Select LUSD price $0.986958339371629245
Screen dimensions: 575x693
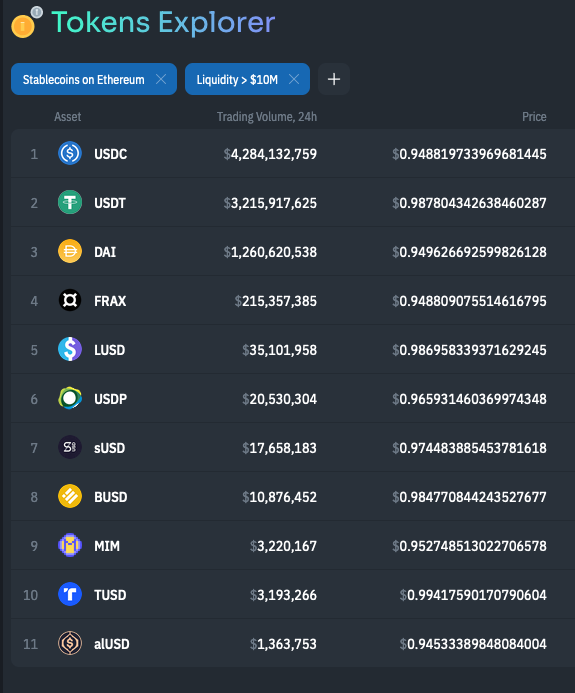coord(469,350)
